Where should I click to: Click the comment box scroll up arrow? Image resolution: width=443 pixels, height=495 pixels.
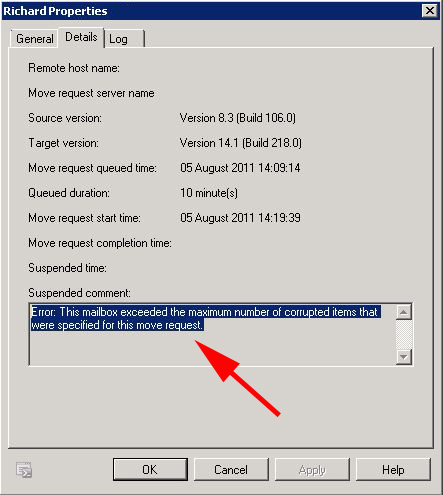coord(404,312)
